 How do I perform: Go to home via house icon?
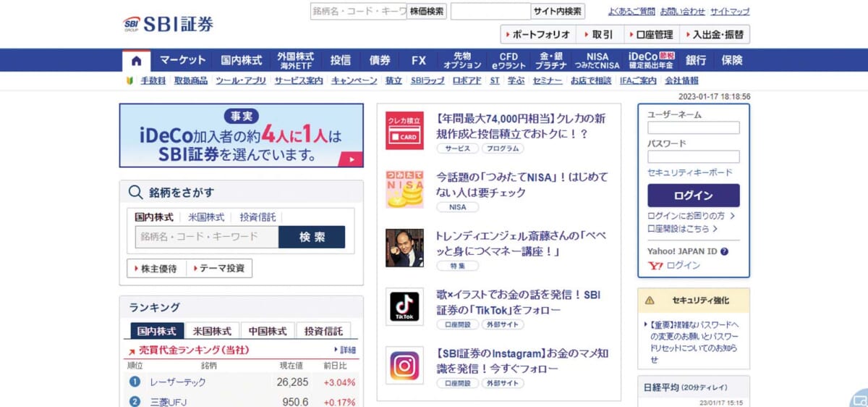136,60
